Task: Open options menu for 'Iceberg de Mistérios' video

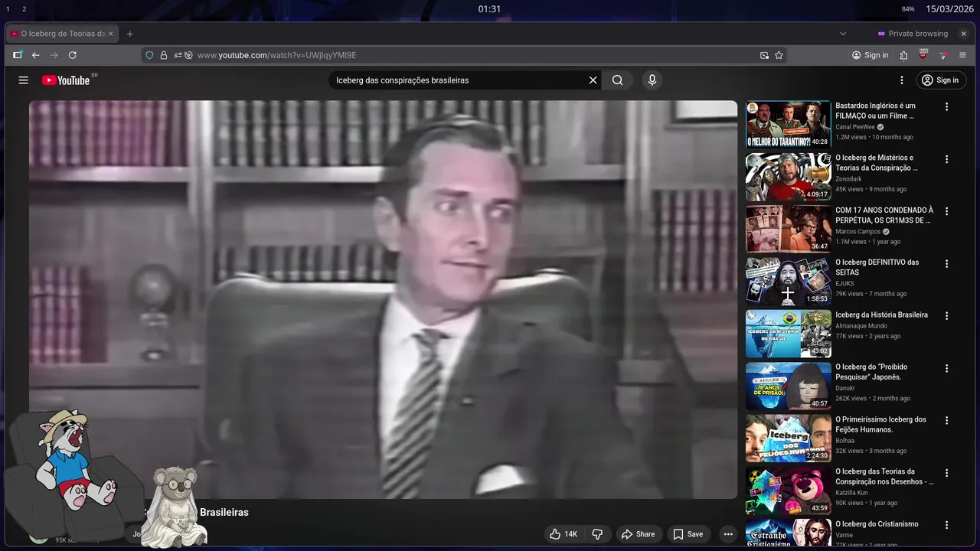Action: click(946, 159)
